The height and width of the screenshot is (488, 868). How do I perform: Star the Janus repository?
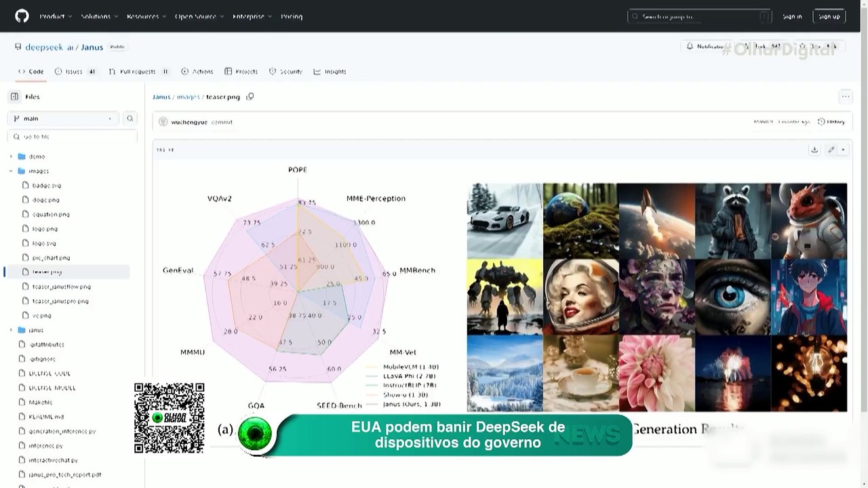click(x=818, y=47)
